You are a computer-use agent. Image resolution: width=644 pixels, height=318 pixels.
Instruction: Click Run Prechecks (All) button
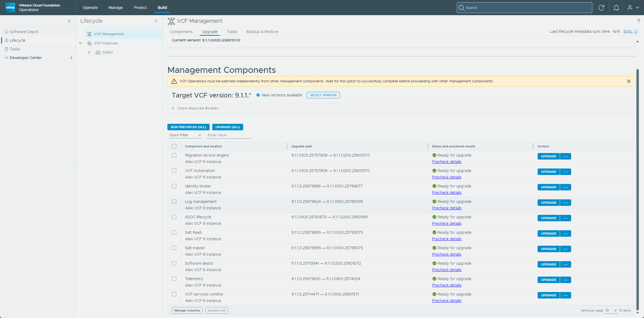188,127
